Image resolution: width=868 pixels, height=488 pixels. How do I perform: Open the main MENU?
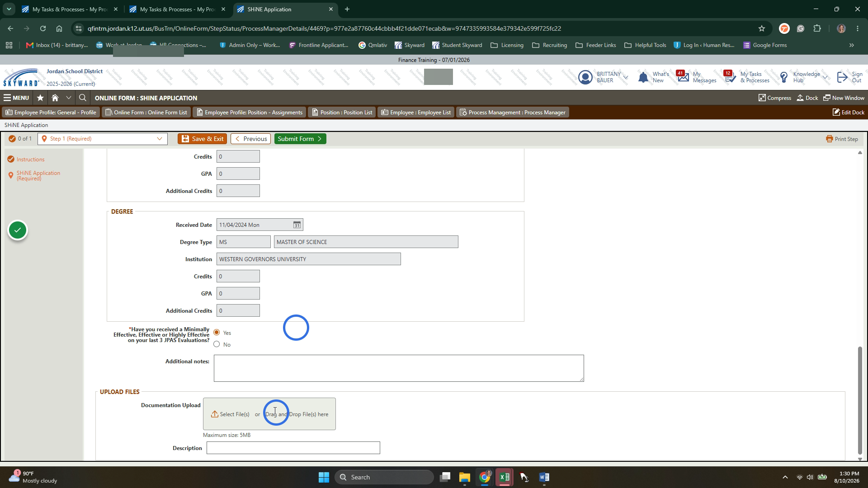click(x=16, y=98)
